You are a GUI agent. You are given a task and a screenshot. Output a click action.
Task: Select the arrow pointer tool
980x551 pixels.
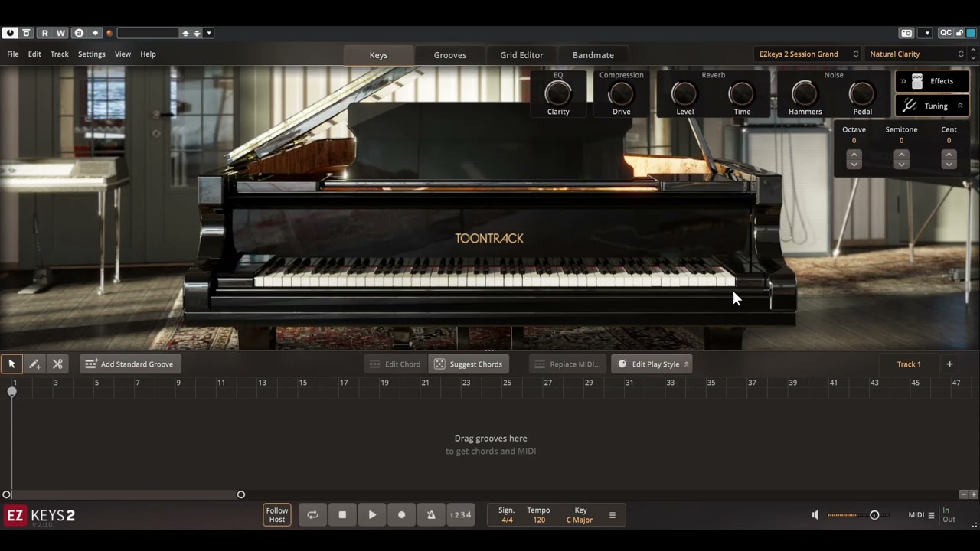pos(11,364)
